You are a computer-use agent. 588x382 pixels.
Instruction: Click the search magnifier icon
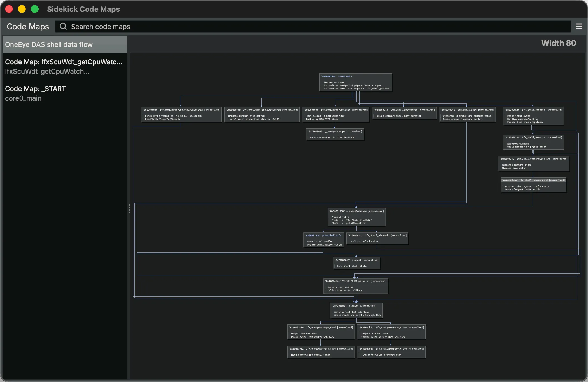coord(63,27)
